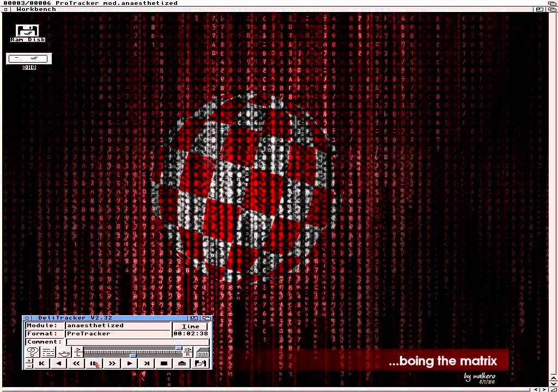The height and width of the screenshot is (392, 558).
Task: Pause playback with the pause/play button
Action: tap(94, 364)
